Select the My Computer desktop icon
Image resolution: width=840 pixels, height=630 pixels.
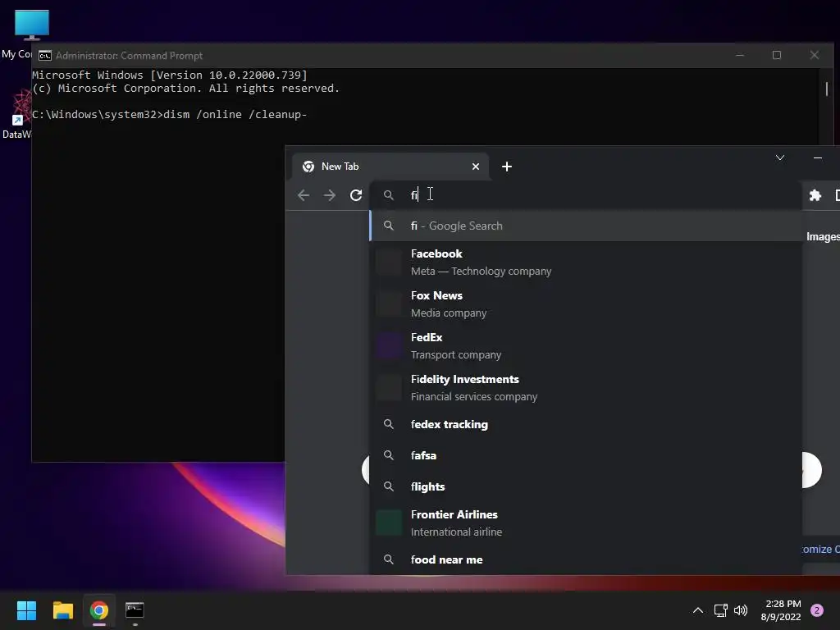tap(31, 25)
